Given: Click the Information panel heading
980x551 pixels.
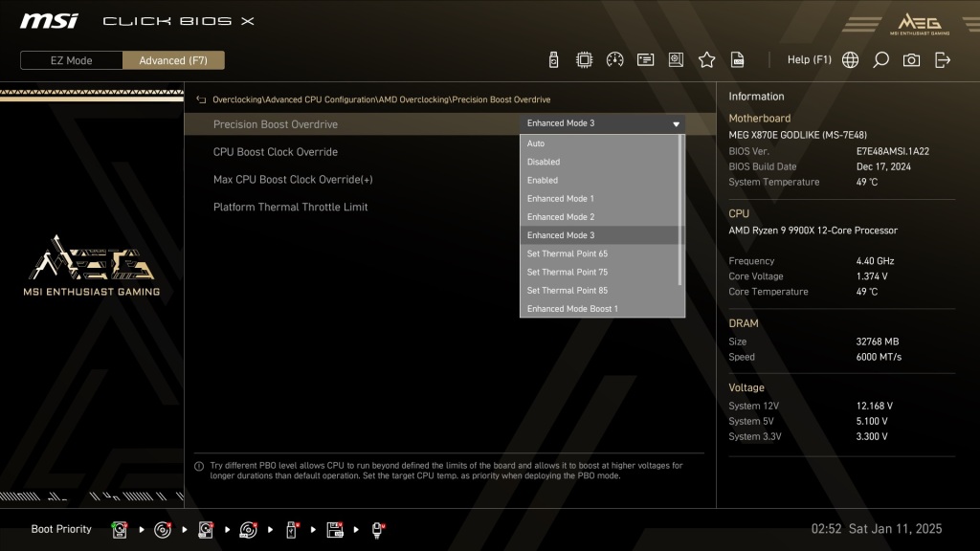Looking at the screenshot, I should click(x=756, y=97).
